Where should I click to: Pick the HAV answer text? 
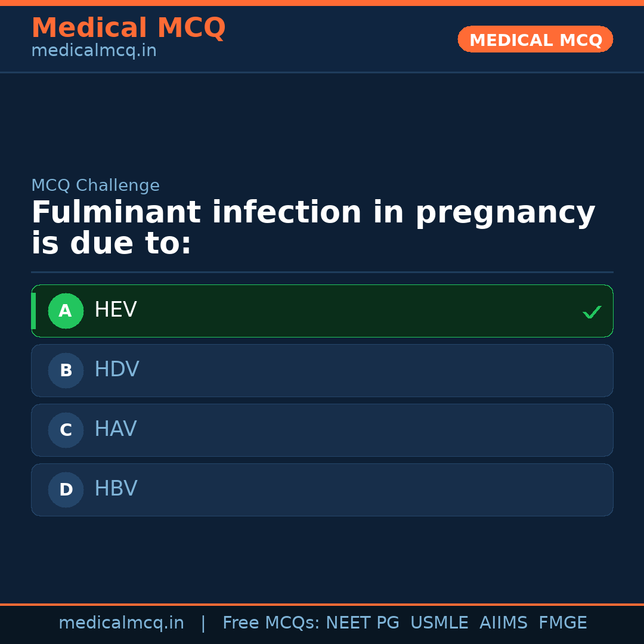coord(116,429)
